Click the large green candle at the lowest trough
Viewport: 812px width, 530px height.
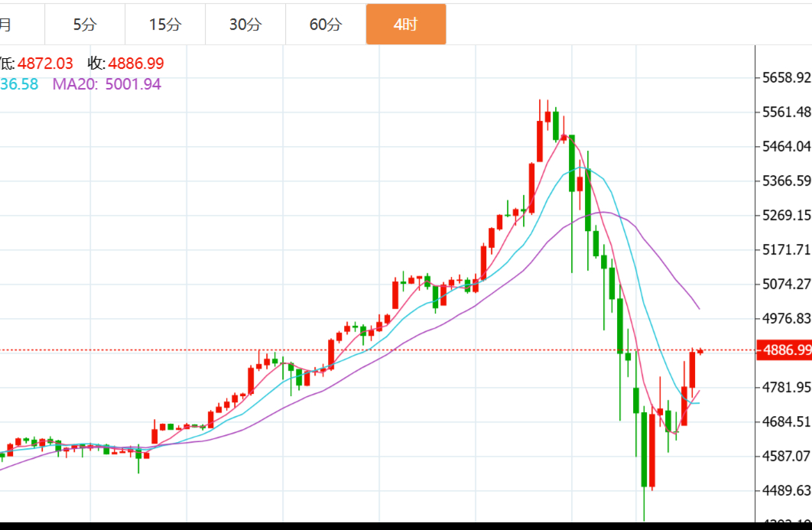(645, 450)
